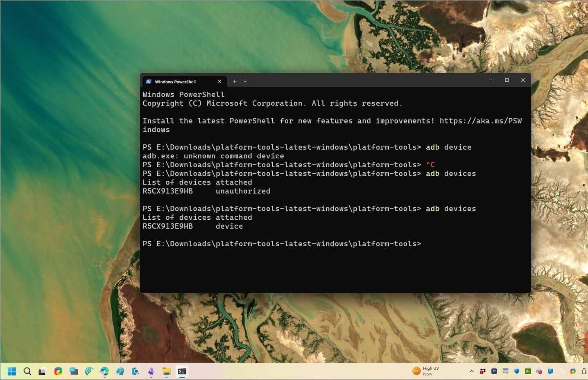Open the colorful round tray icon
The image size is (588, 380).
[x=573, y=371]
